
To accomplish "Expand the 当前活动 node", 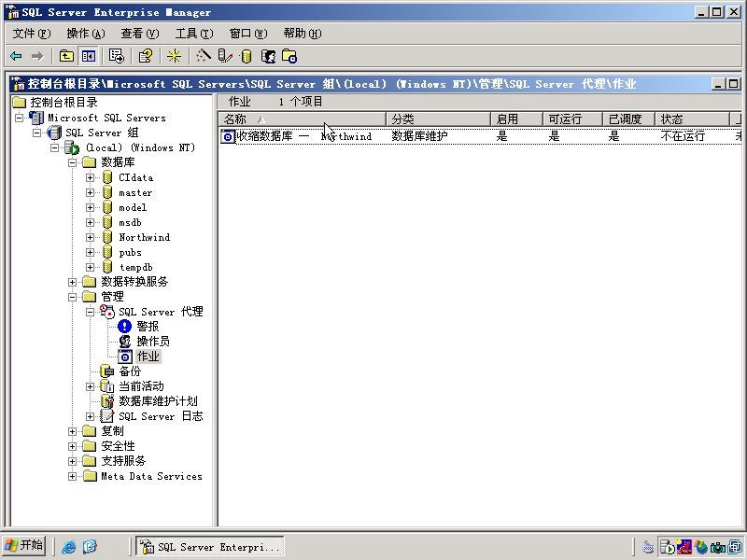I will [x=90, y=386].
